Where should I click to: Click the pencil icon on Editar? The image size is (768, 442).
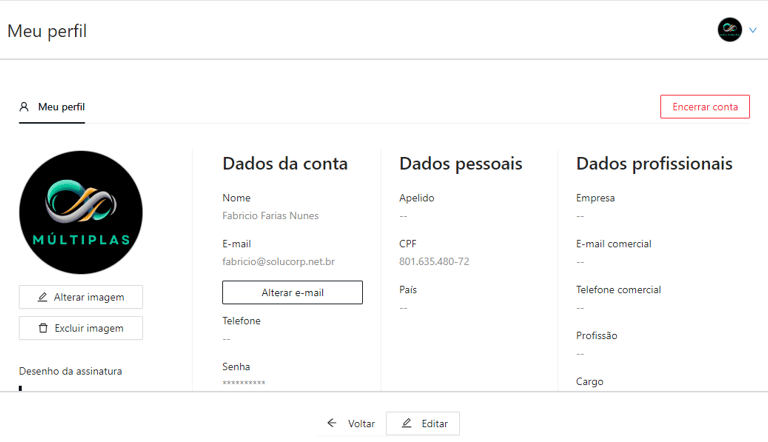[407, 423]
